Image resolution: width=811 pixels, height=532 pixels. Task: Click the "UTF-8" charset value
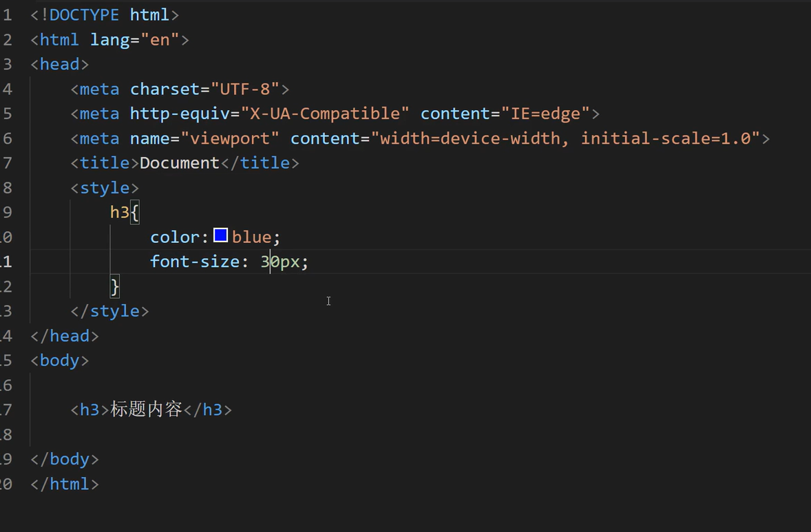245,89
